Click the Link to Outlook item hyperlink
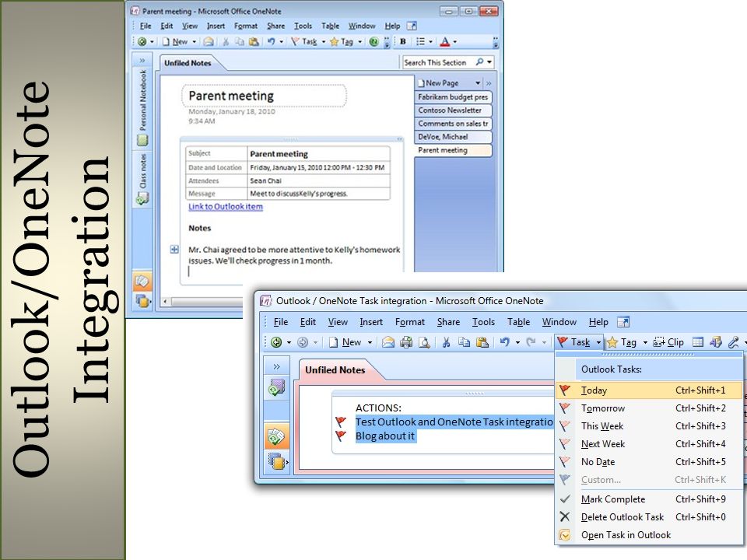This screenshot has width=747, height=560. coord(226,207)
